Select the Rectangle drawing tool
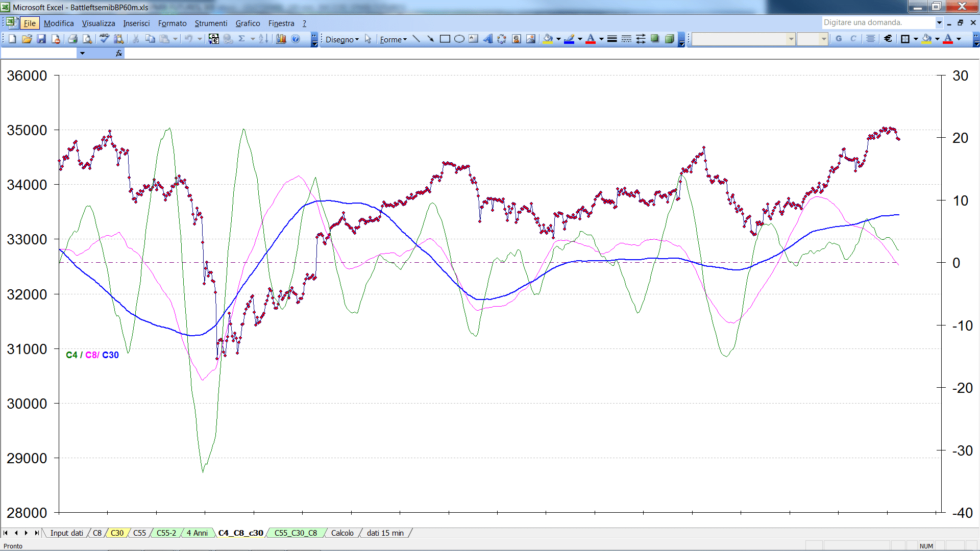This screenshot has width=980, height=551. tap(445, 39)
